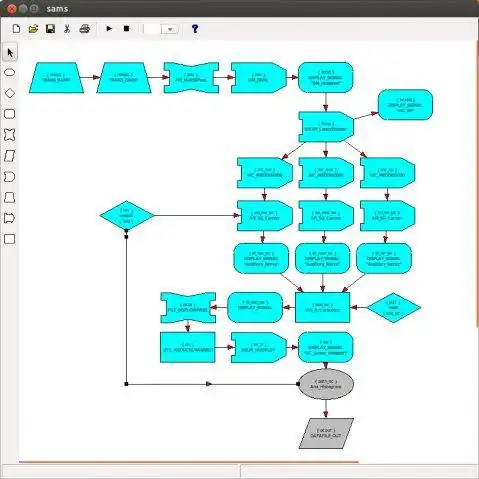Select the gray ellipse histogram node

tap(326, 384)
